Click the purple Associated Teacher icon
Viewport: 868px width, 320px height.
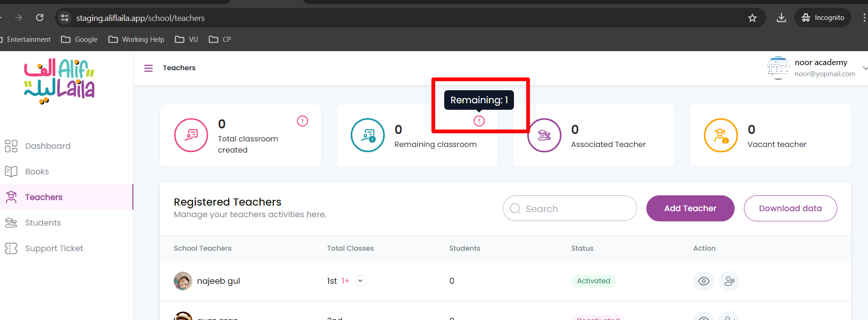544,135
